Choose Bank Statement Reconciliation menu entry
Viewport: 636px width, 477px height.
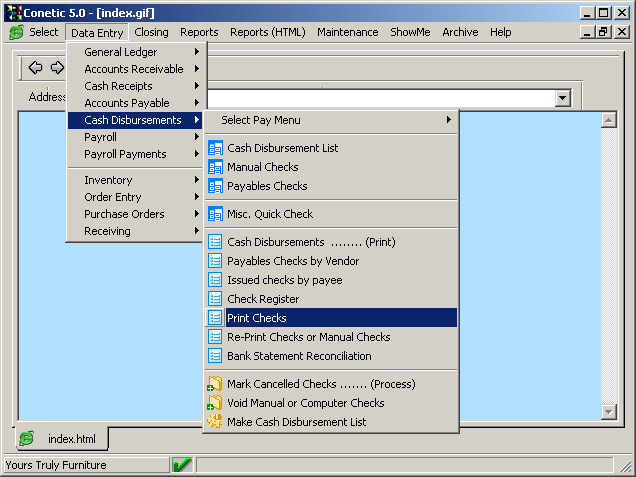pyautogui.click(x=299, y=356)
